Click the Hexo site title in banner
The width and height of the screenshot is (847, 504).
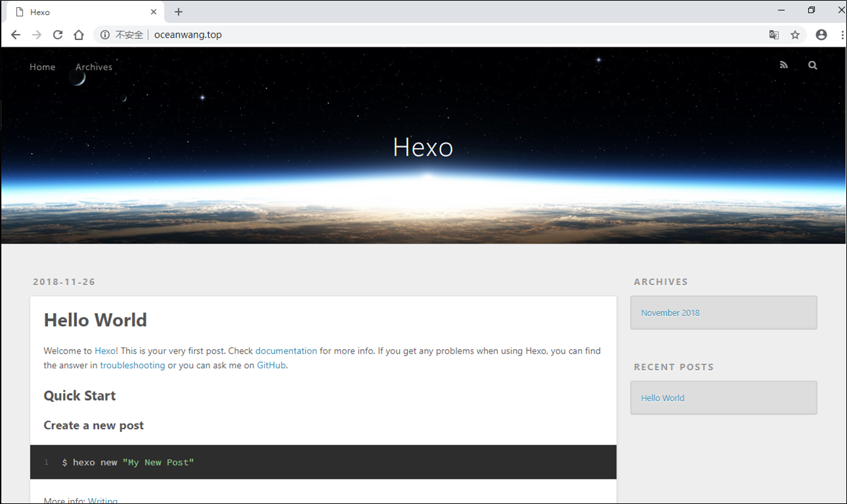coord(423,147)
